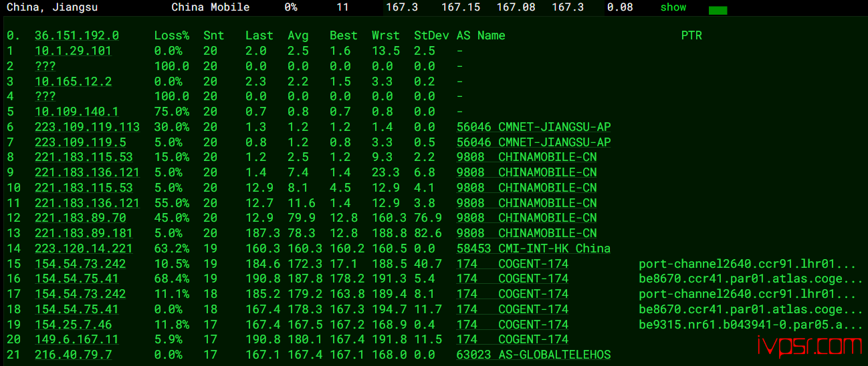Open the 223.109.119.113 hop link
868x366 pixels.
[x=87, y=127]
